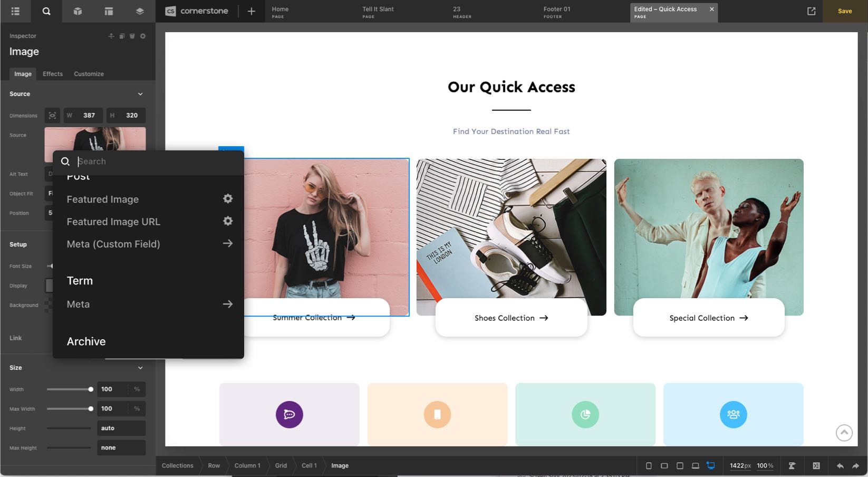This screenshot has width=868, height=477.
Task: Switch to the landscape phone breakpoint icon
Action: [x=664, y=466]
